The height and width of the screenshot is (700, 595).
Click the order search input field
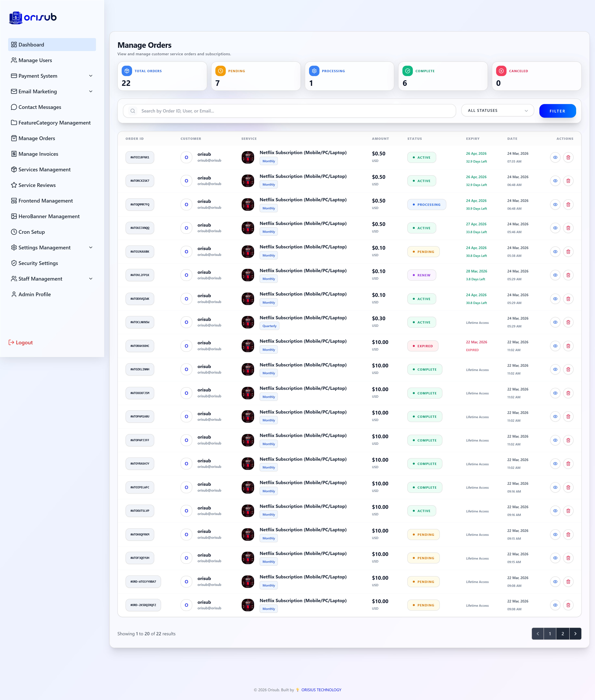(x=289, y=111)
